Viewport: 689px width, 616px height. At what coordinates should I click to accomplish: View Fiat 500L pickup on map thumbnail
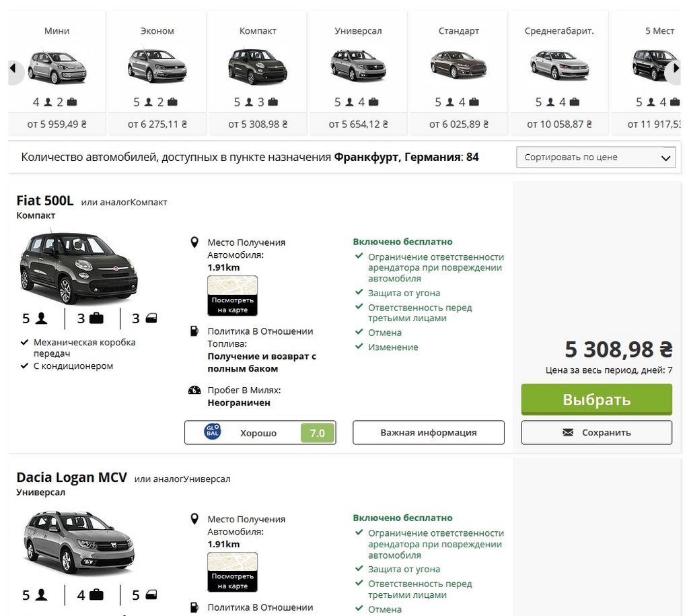pyautogui.click(x=232, y=296)
